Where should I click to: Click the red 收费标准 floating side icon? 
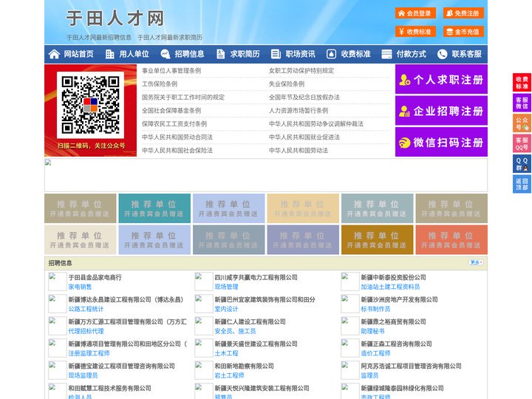(522, 83)
